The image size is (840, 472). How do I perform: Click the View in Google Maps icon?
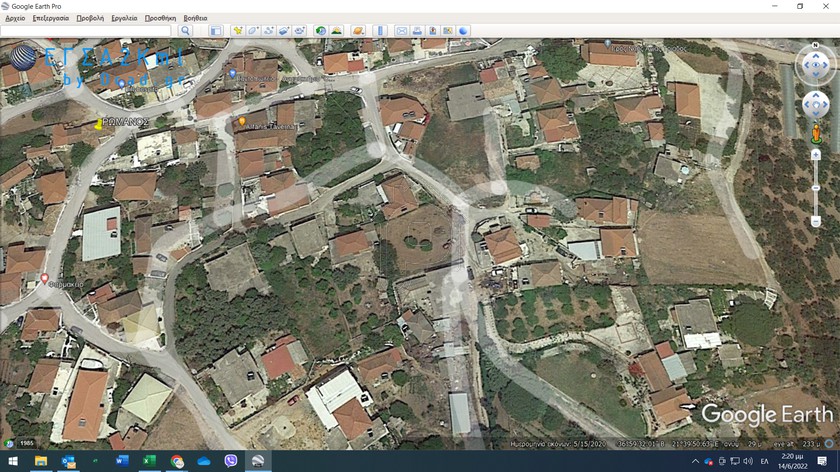(x=448, y=31)
